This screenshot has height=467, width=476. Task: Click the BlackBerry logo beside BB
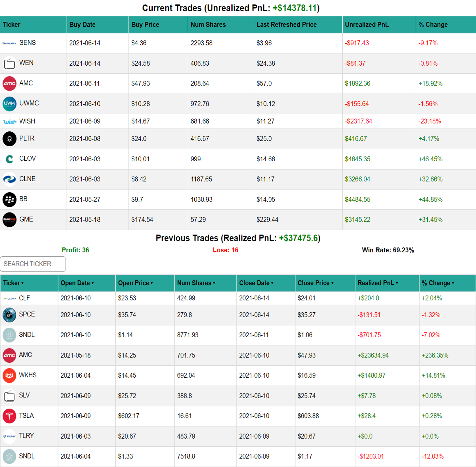tap(9, 199)
